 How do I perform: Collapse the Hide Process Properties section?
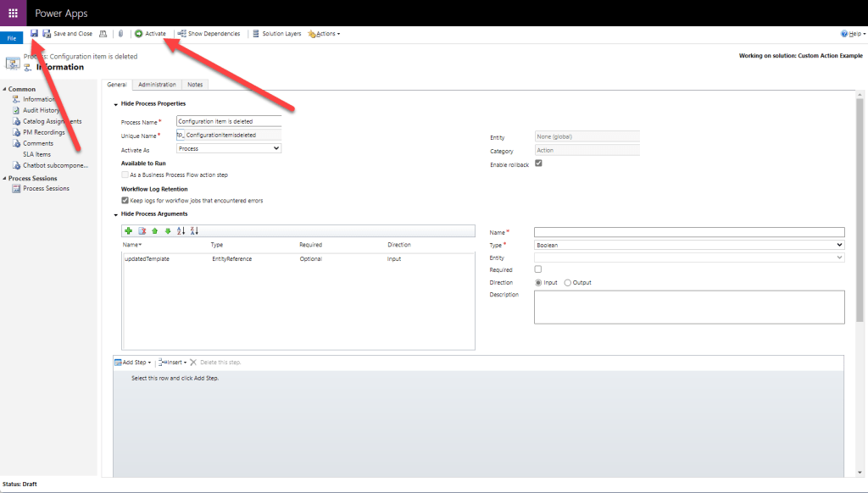pyautogui.click(x=115, y=104)
